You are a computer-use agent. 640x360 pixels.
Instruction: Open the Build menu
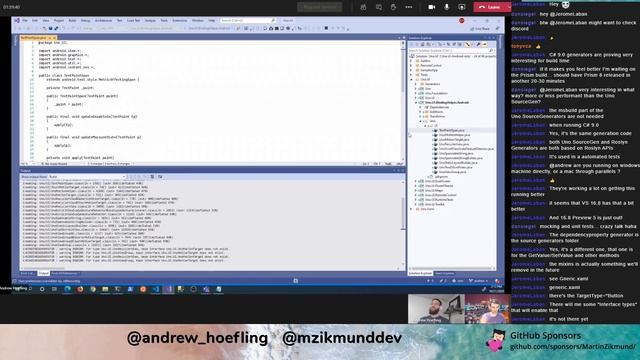pyautogui.click(x=72, y=20)
